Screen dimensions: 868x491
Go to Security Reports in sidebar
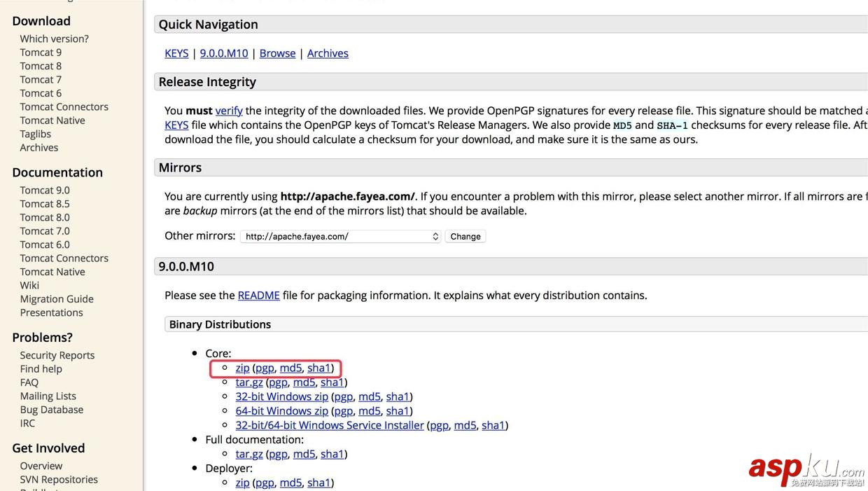[x=57, y=356]
